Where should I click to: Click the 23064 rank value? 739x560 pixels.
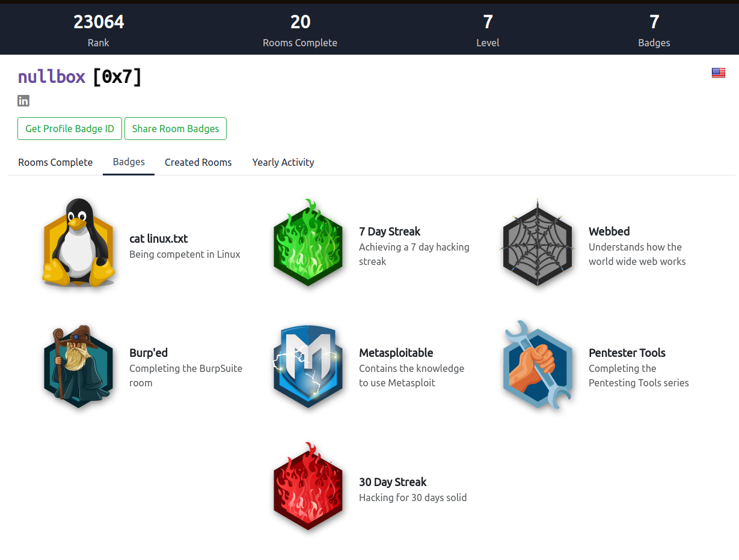(99, 22)
